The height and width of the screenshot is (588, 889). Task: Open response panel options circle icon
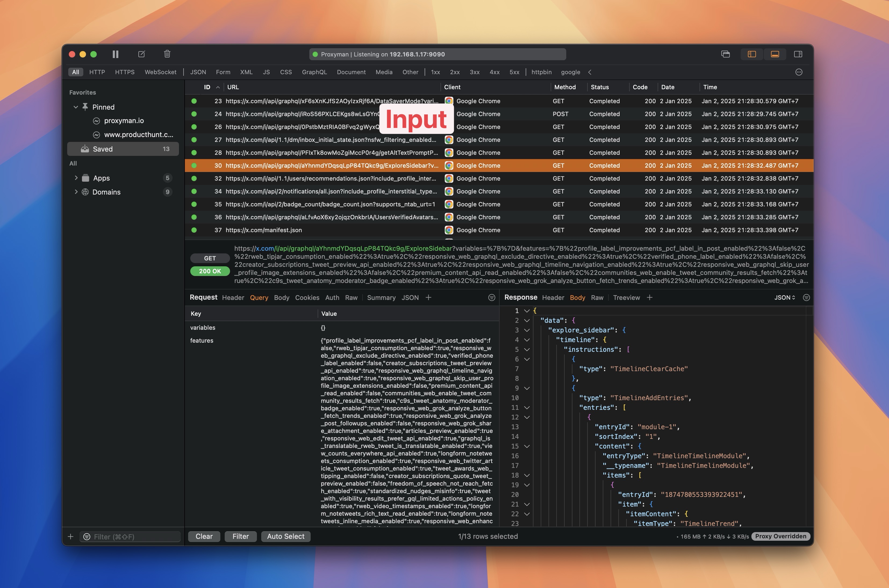tap(806, 298)
